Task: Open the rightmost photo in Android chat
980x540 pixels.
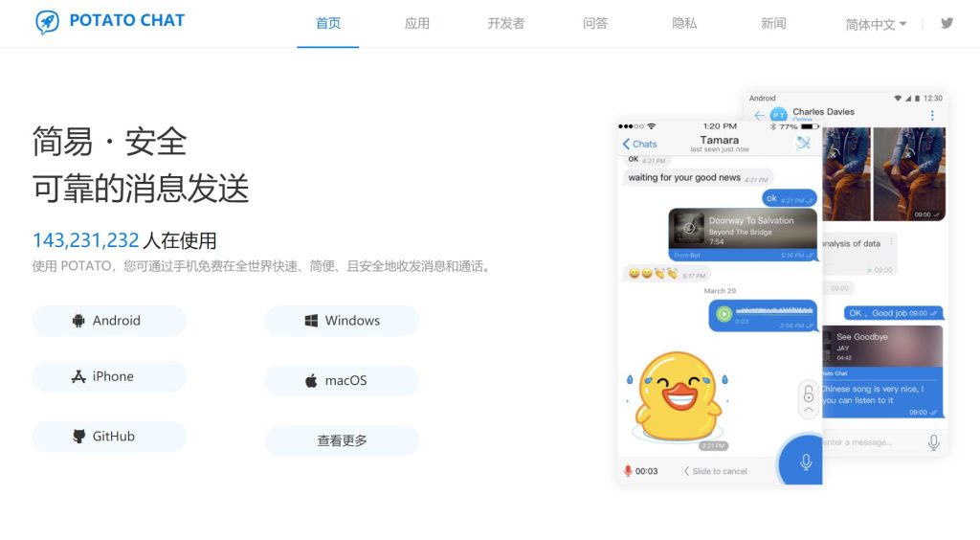Action: (x=909, y=174)
